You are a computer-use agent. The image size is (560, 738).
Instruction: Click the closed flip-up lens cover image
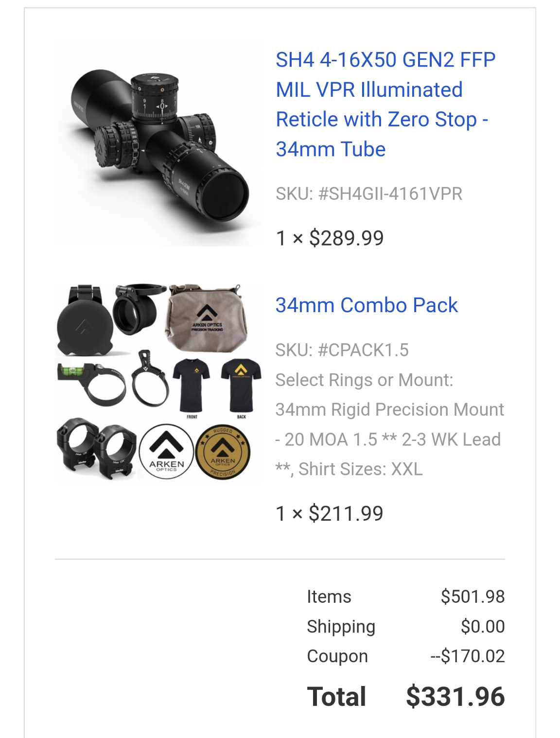coord(84,321)
